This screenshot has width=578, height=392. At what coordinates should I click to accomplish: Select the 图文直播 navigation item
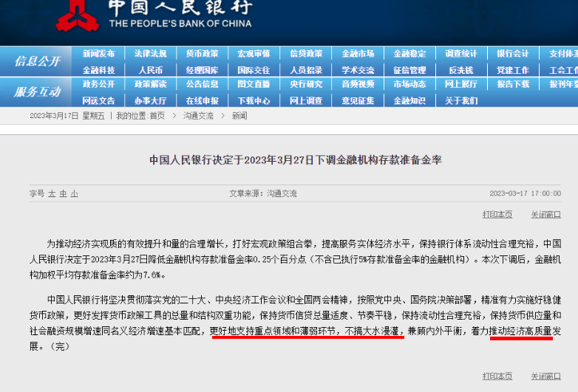[254, 84]
